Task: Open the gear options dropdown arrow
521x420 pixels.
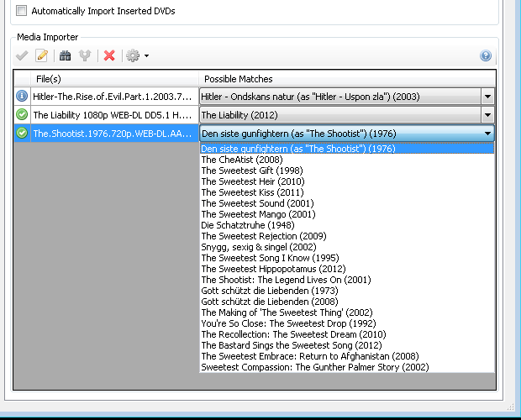Action: tap(146, 55)
